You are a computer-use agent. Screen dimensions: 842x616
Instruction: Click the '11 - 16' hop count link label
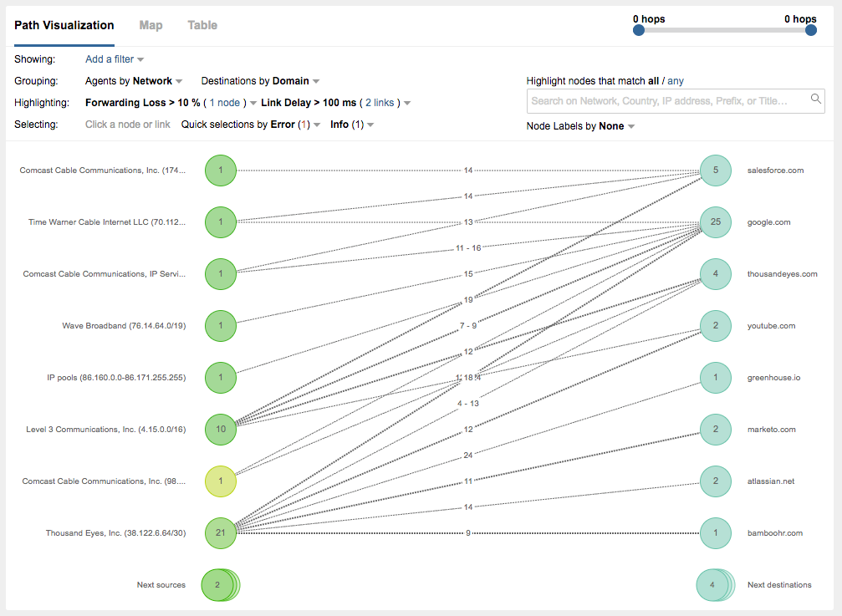point(468,248)
